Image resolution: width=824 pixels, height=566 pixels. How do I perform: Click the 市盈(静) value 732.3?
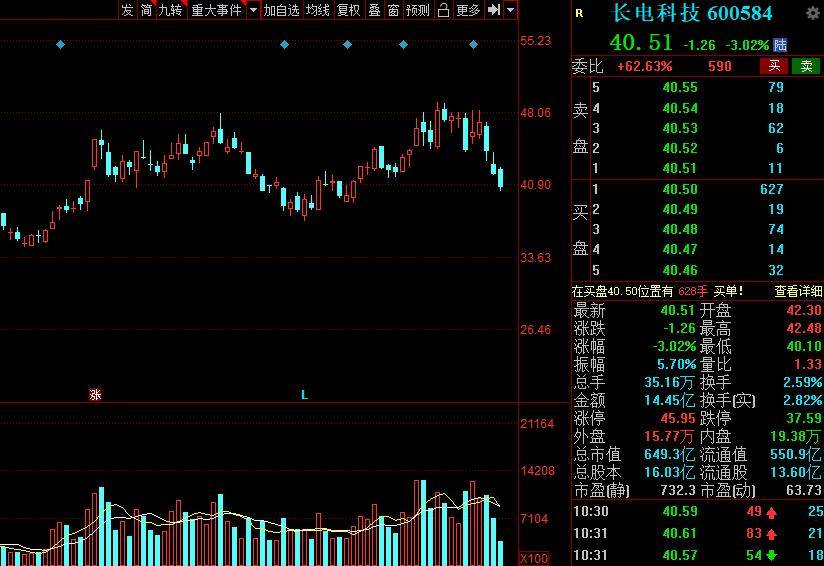[678, 490]
